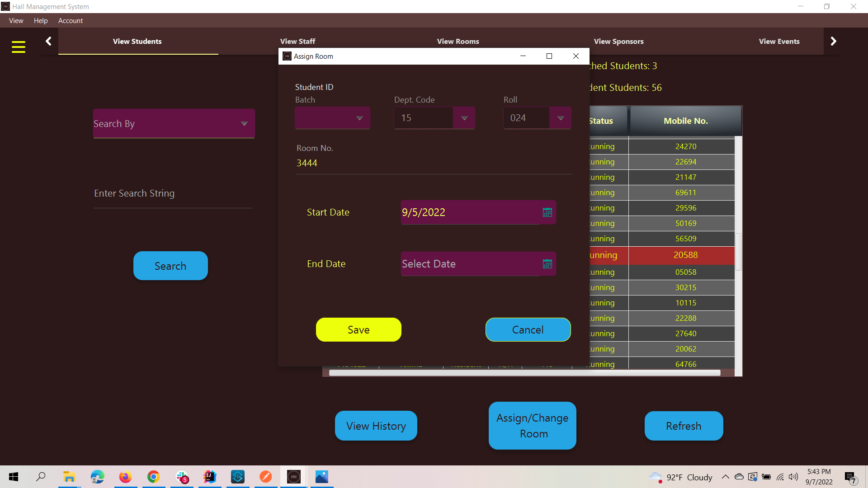Image resolution: width=868 pixels, height=488 pixels.
Task: Open the system volume icon in tray
Action: [793, 477]
